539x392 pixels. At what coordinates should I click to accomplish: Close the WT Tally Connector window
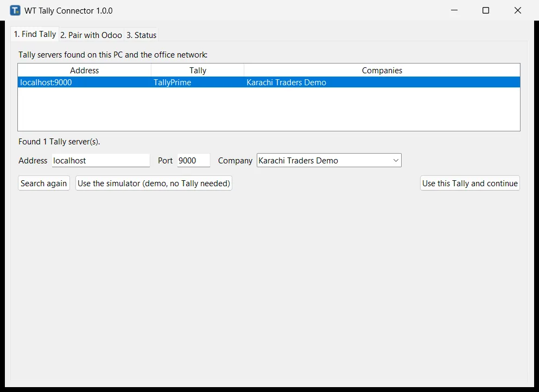pyautogui.click(x=518, y=10)
